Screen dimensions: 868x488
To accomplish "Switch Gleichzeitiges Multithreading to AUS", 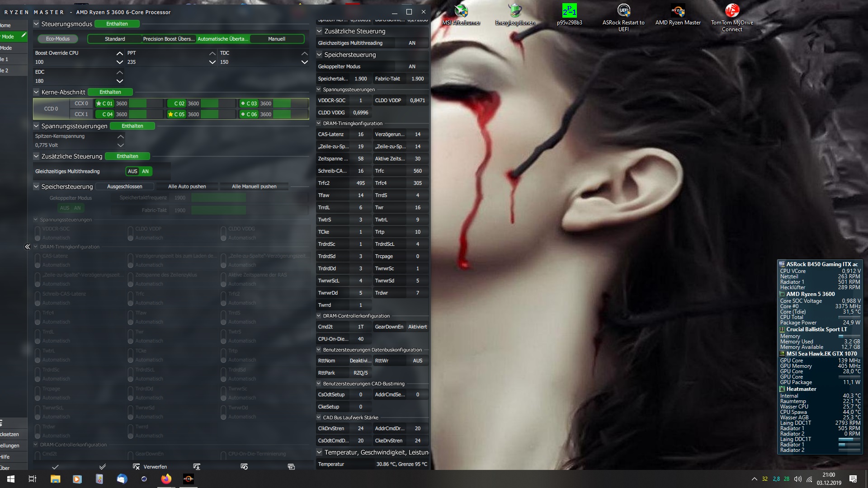I will coord(132,171).
